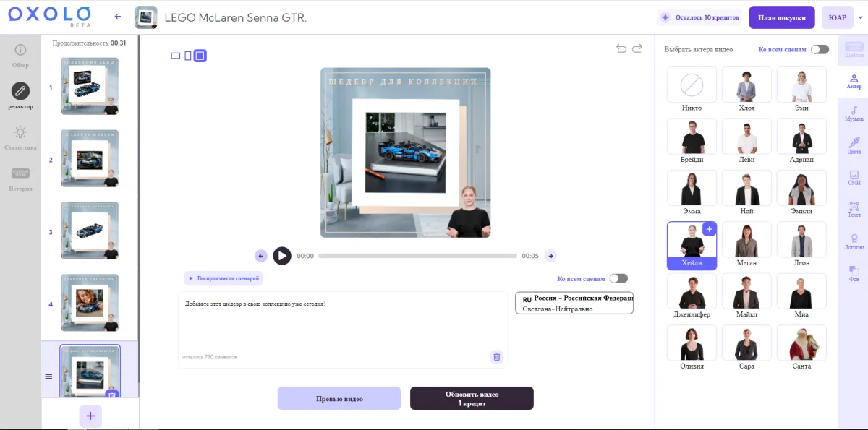Switch to the СМИ tab

point(854,178)
